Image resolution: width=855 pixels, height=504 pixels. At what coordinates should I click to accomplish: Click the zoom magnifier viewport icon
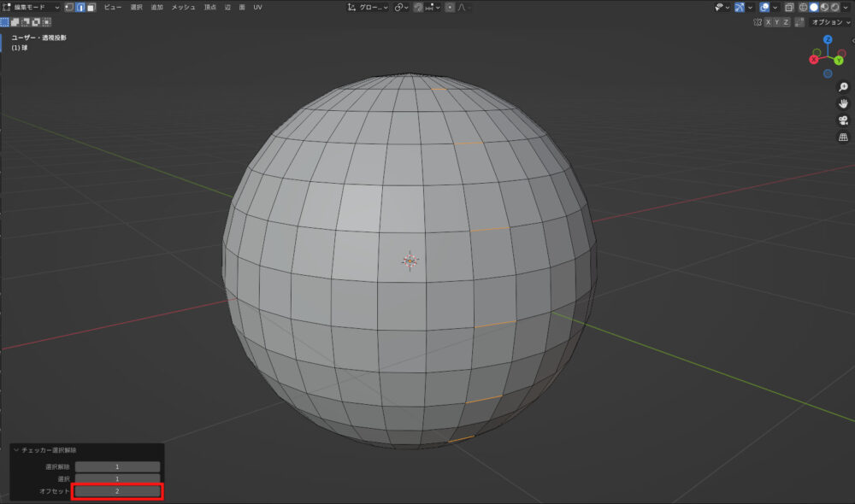843,87
